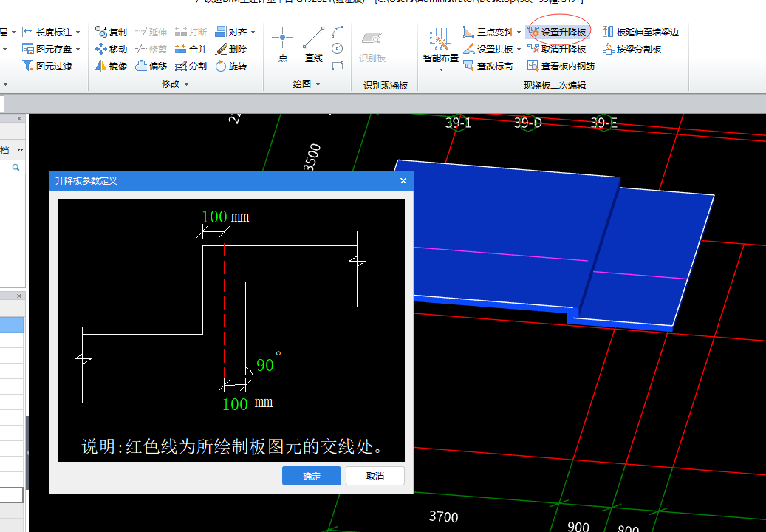Select axis label 39-E in viewport
The height and width of the screenshot is (532, 766).
(603, 123)
